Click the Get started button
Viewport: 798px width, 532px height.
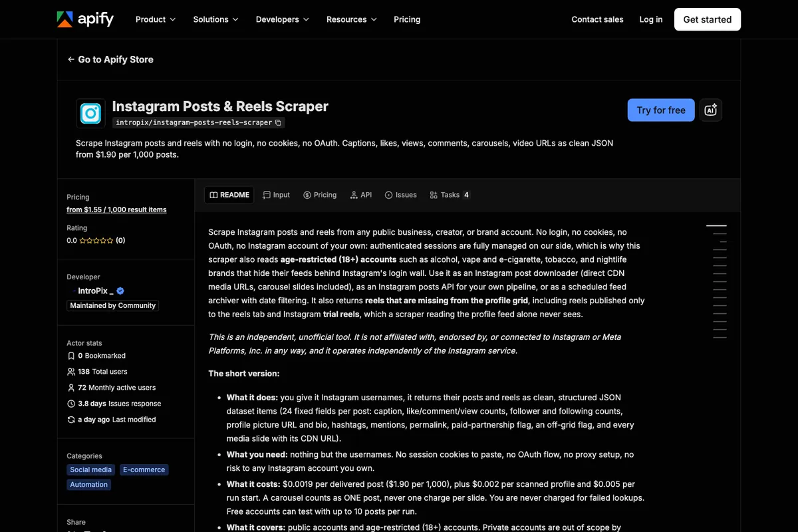pyautogui.click(x=708, y=19)
